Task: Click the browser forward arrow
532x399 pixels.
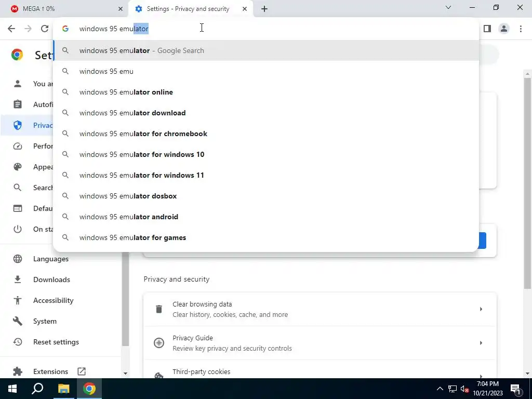Action: point(28,29)
